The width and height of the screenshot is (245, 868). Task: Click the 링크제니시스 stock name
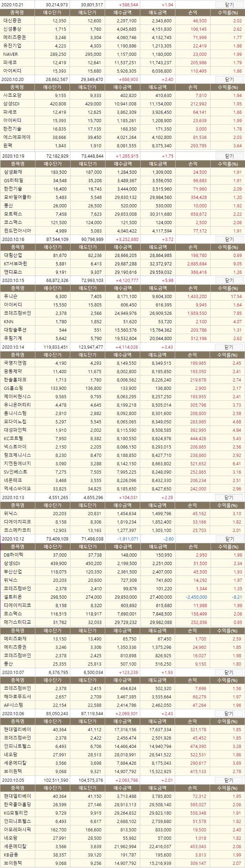17,455
